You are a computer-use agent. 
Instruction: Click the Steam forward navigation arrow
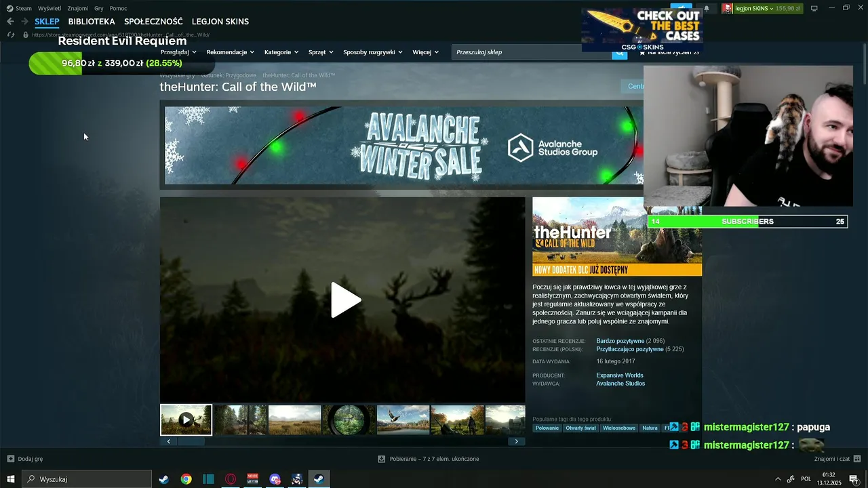[24, 22]
